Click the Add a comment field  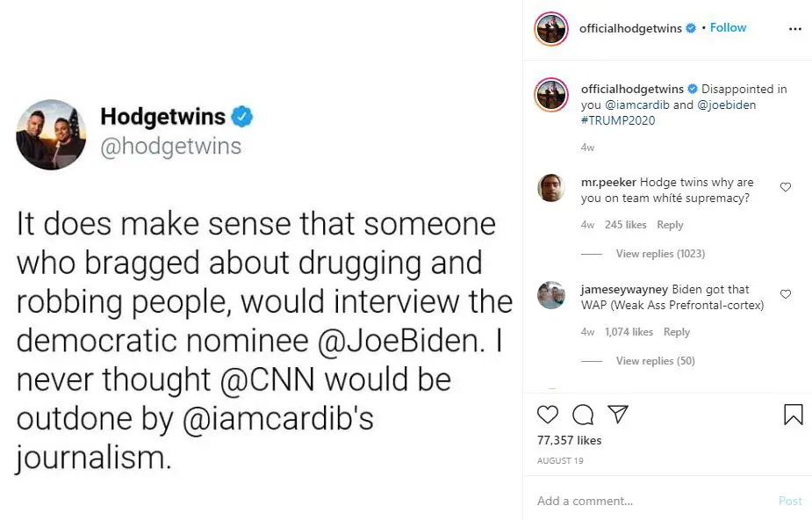point(650,501)
